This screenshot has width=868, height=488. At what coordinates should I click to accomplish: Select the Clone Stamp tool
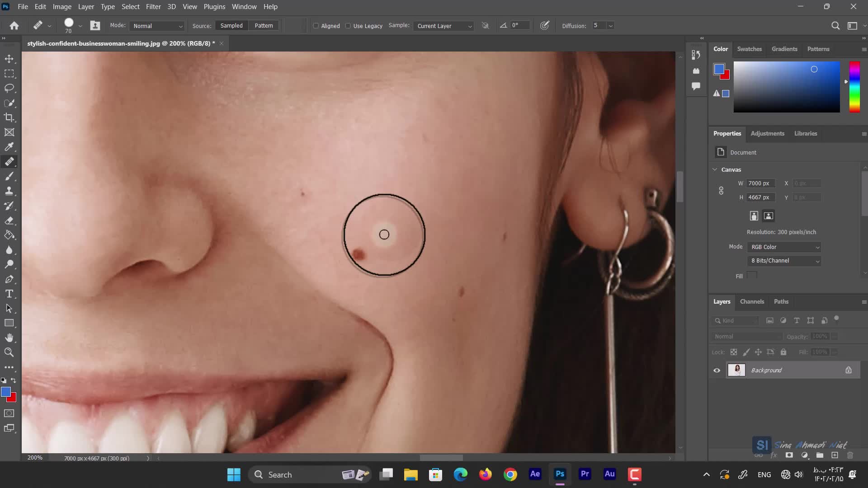(x=9, y=191)
